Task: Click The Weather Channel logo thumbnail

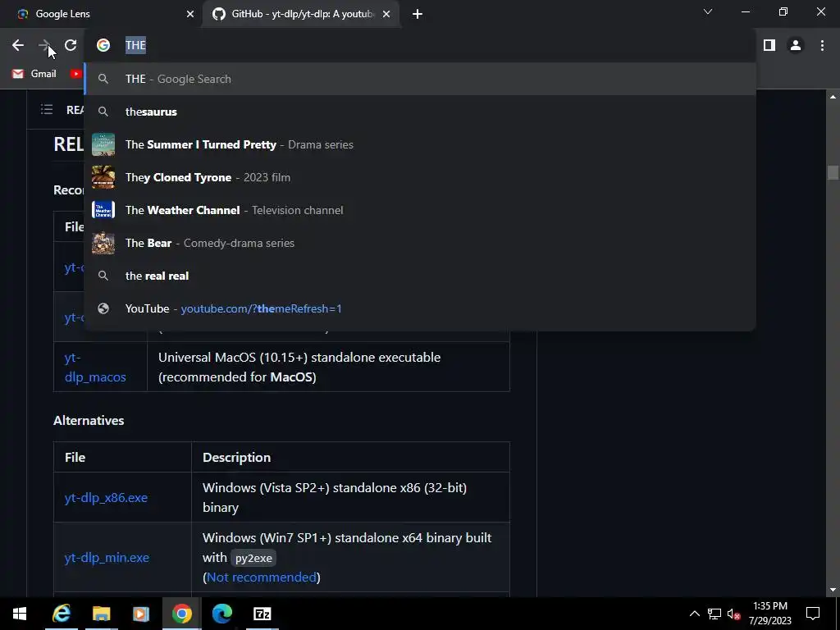Action: click(x=103, y=210)
